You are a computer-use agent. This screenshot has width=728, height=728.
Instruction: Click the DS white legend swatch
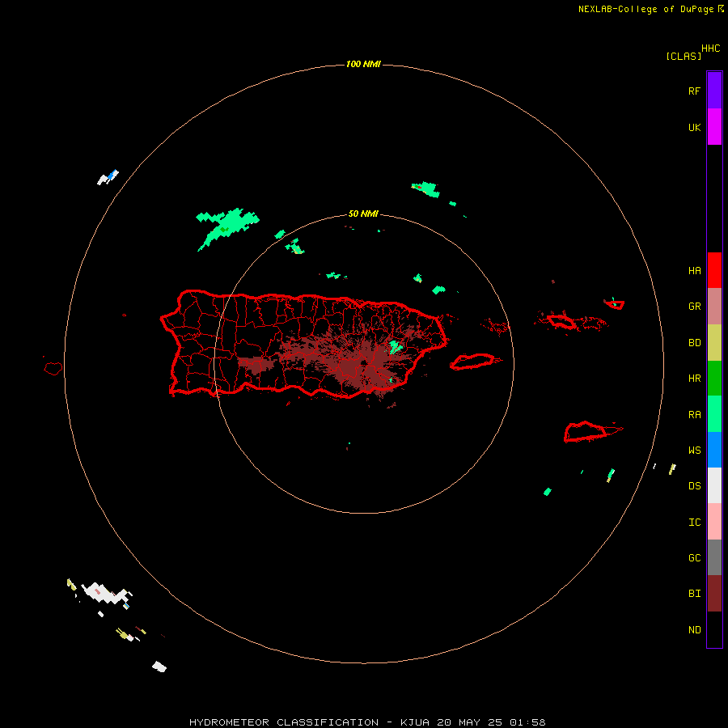tap(714, 485)
